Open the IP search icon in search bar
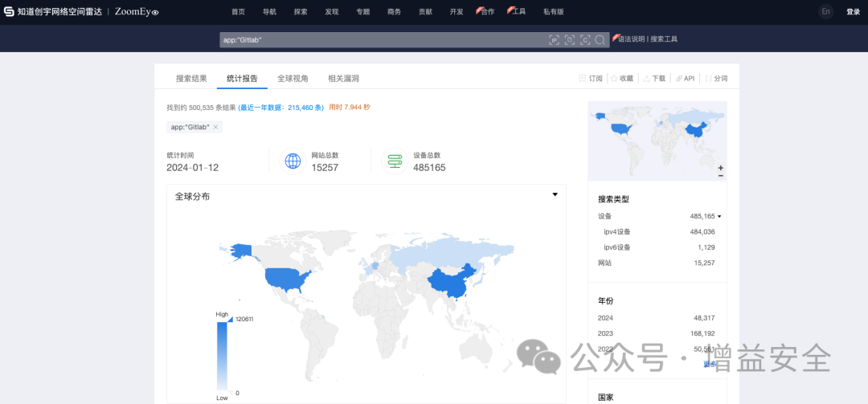 [x=554, y=40]
